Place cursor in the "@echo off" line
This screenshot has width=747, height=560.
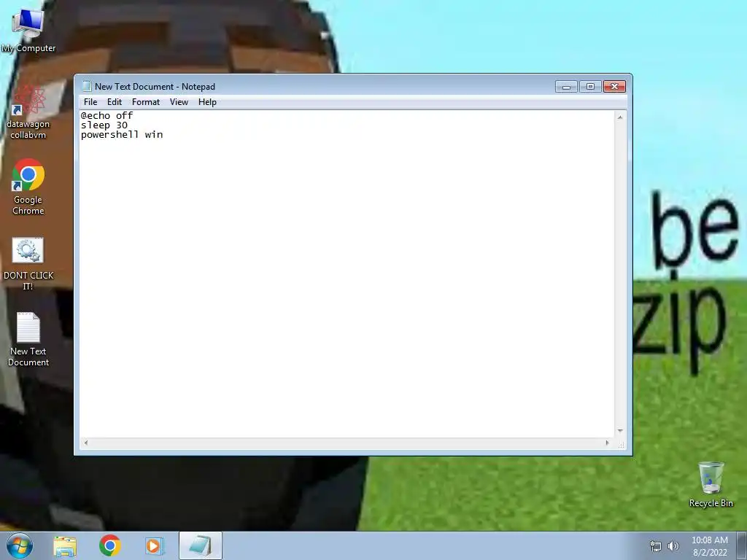107,116
